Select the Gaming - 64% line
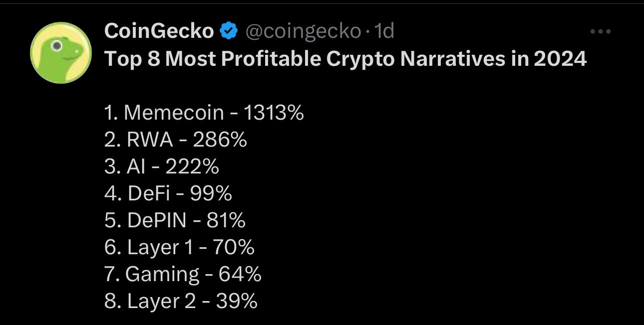 click(183, 274)
